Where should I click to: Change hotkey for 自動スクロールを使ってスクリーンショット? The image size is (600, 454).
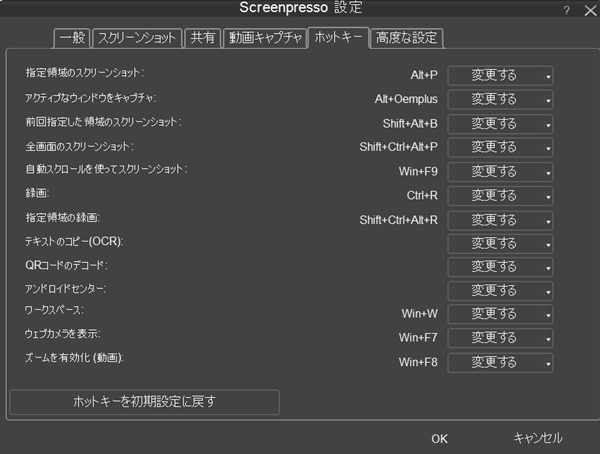coord(500,172)
